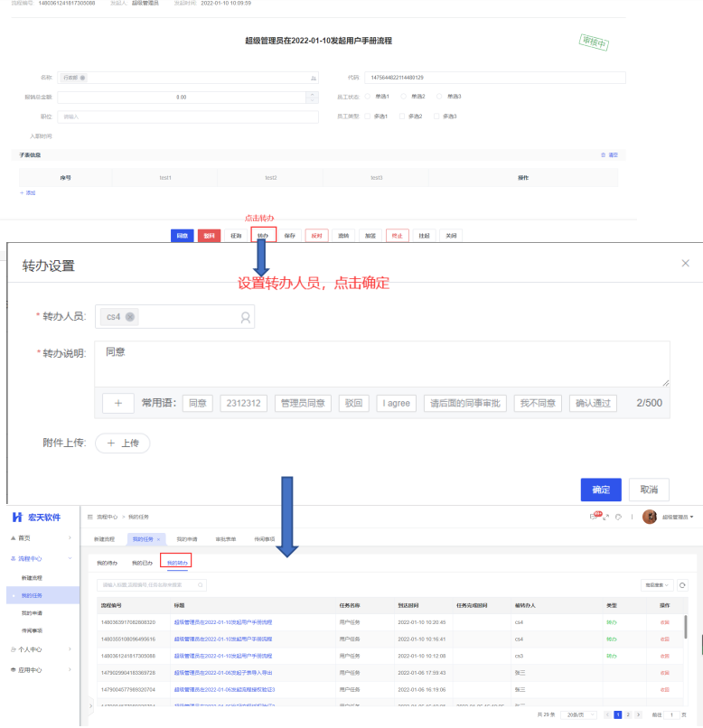Insert common phrase 我不同意

tap(538, 403)
